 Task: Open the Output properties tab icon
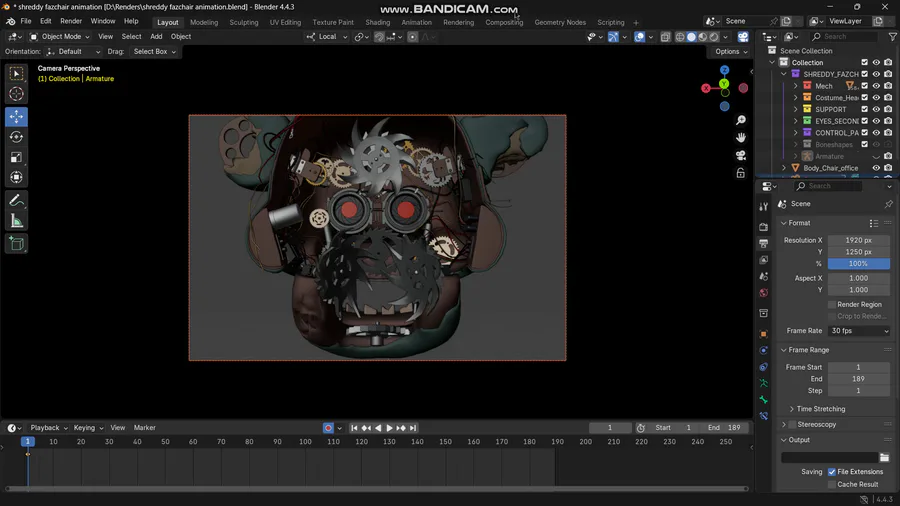[x=763, y=244]
